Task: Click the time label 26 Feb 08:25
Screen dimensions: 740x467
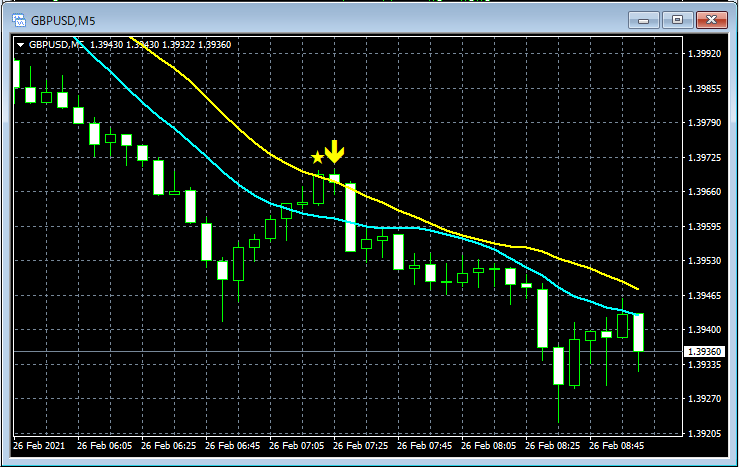Action: click(x=553, y=445)
